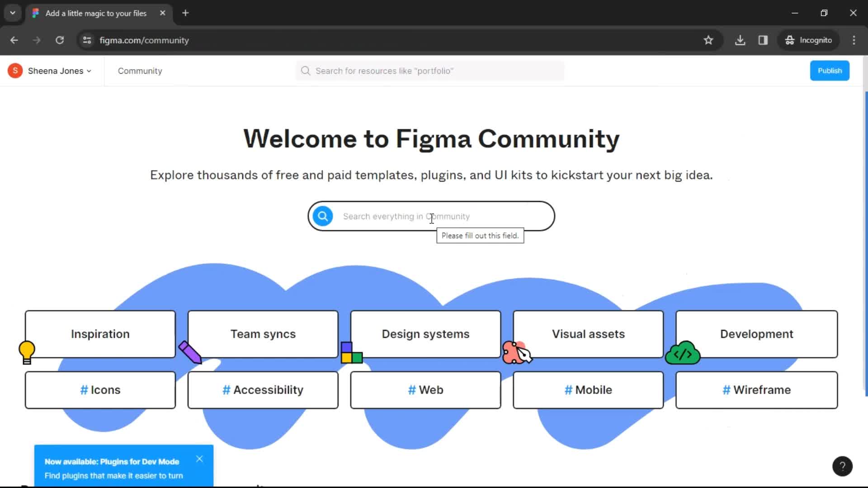This screenshot has height=488, width=868.
Task: Click the browser sidebar layout icon
Action: tap(764, 40)
